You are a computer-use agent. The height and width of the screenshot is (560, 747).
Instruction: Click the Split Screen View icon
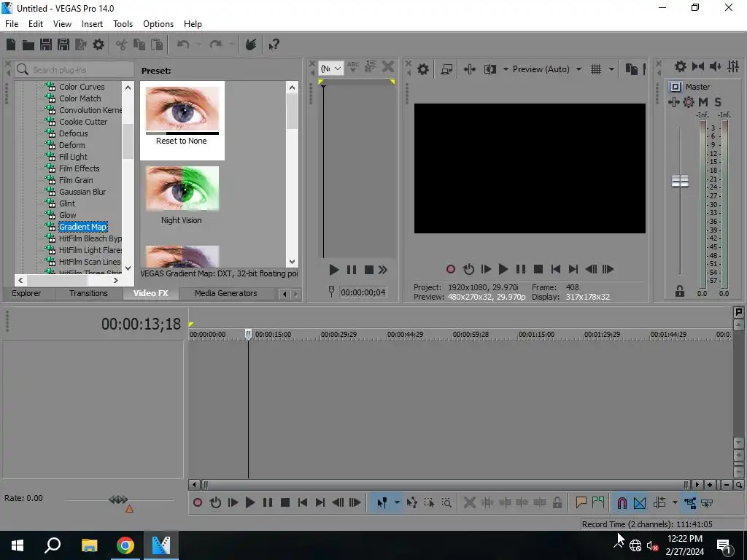489,69
